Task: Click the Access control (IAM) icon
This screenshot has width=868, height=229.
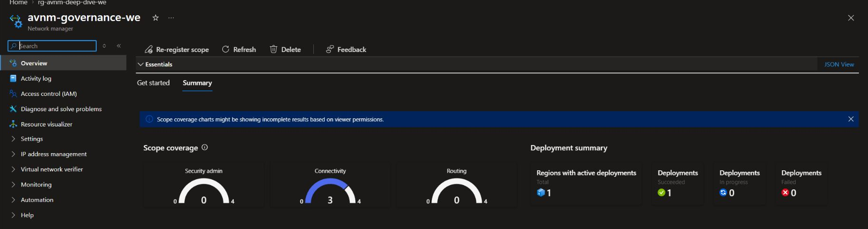Action: [13, 94]
